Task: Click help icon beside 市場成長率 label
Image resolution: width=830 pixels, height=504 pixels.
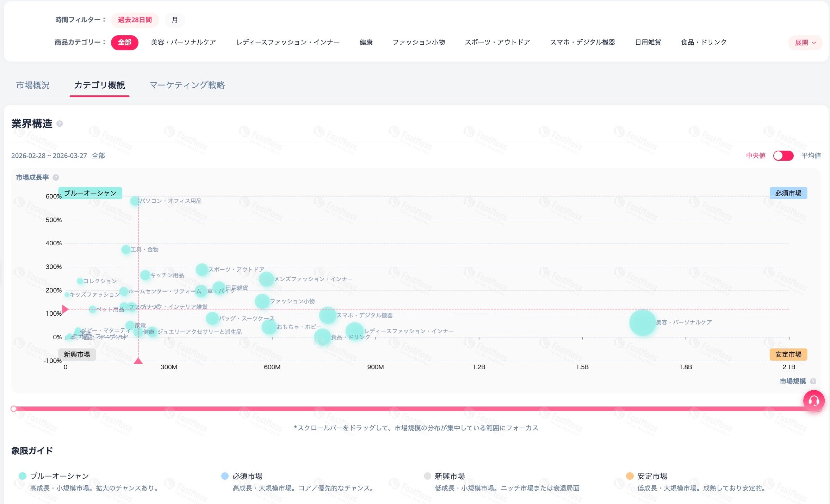Action: tap(56, 177)
